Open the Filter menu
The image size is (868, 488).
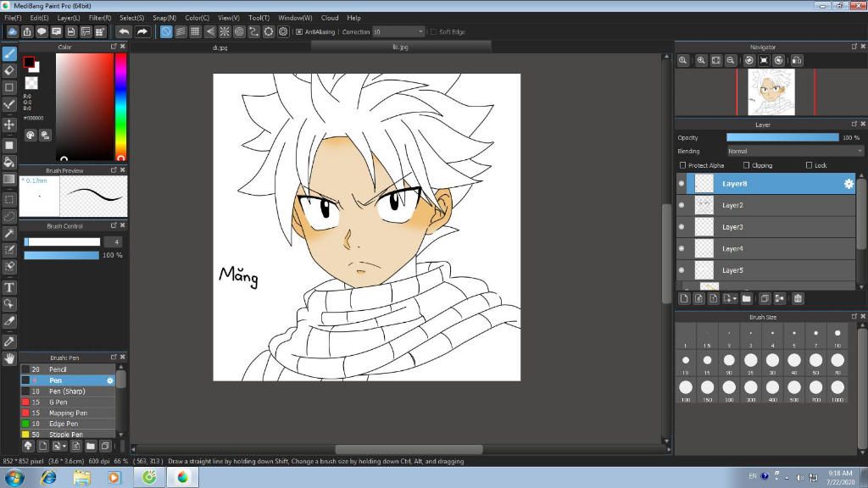click(x=100, y=18)
